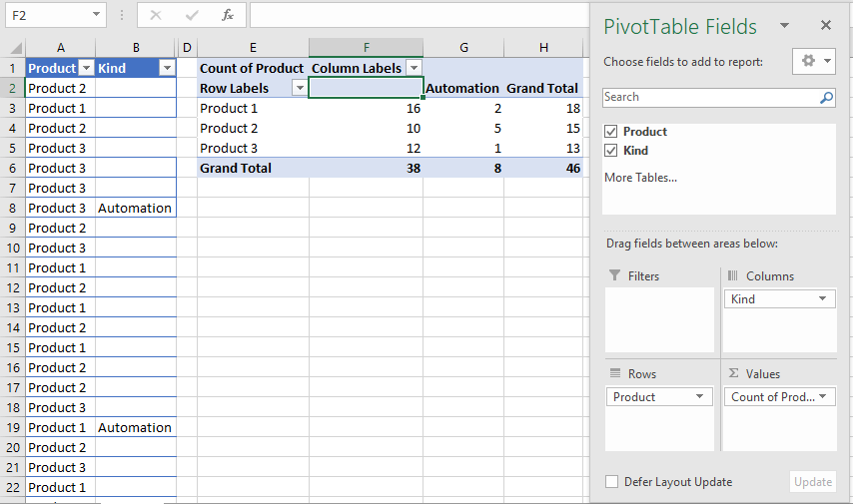
Task: Select column H header
Action: click(543, 48)
